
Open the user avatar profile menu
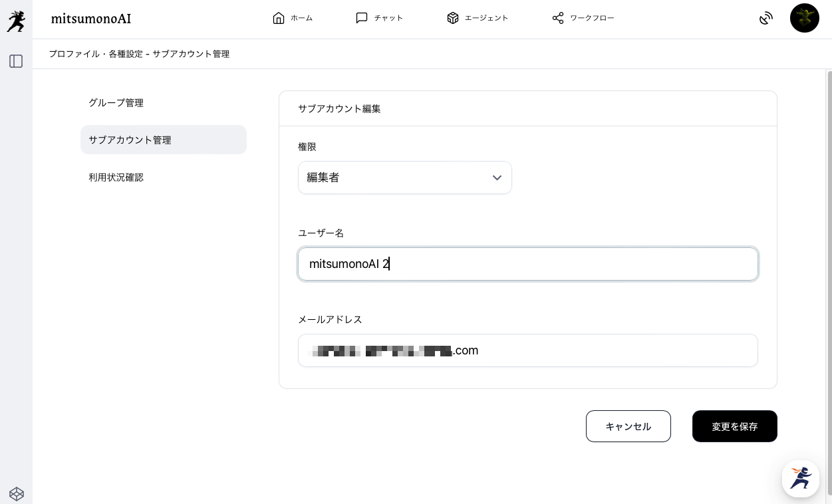[x=804, y=18]
